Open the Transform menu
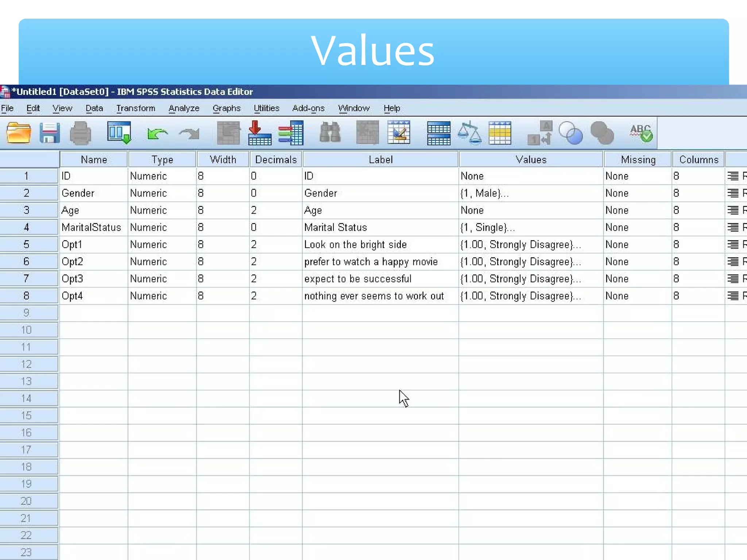The width and height of the screenshot is (747, 560). 136,108
